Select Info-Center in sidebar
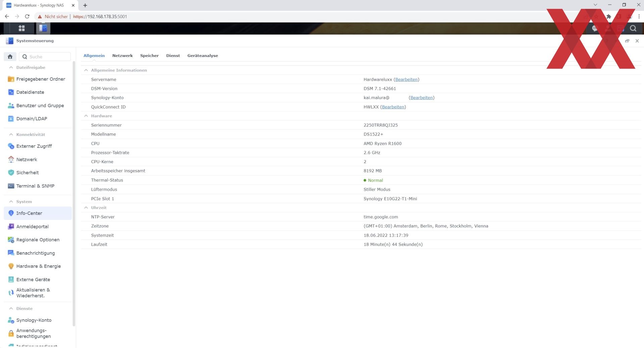Screen dimensions: 644x348 pos(38,213)
